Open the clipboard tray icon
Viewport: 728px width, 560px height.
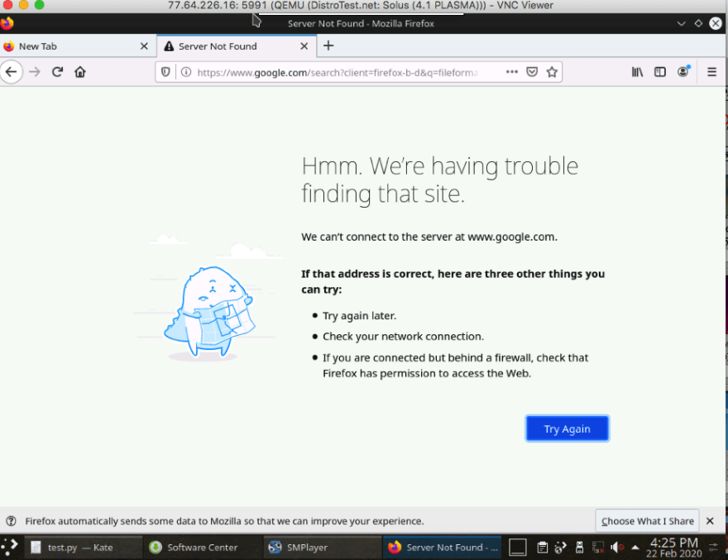pos(543,548)
